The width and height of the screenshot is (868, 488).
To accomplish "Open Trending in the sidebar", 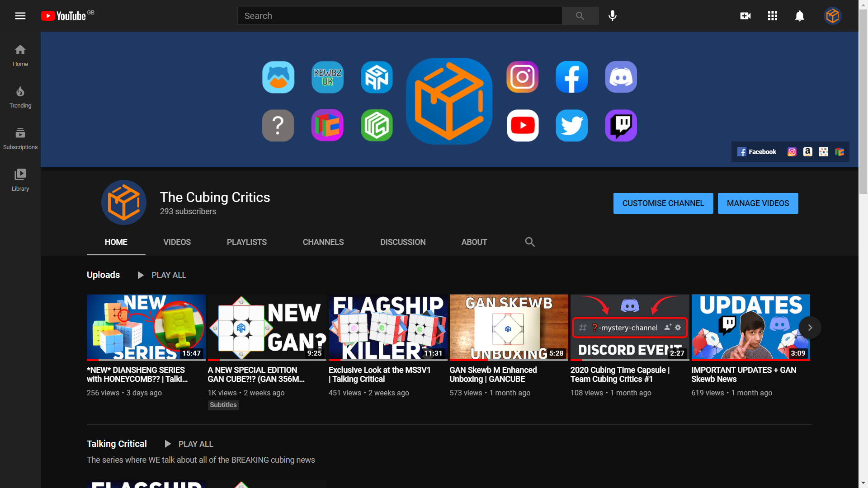I will [20, 97].
